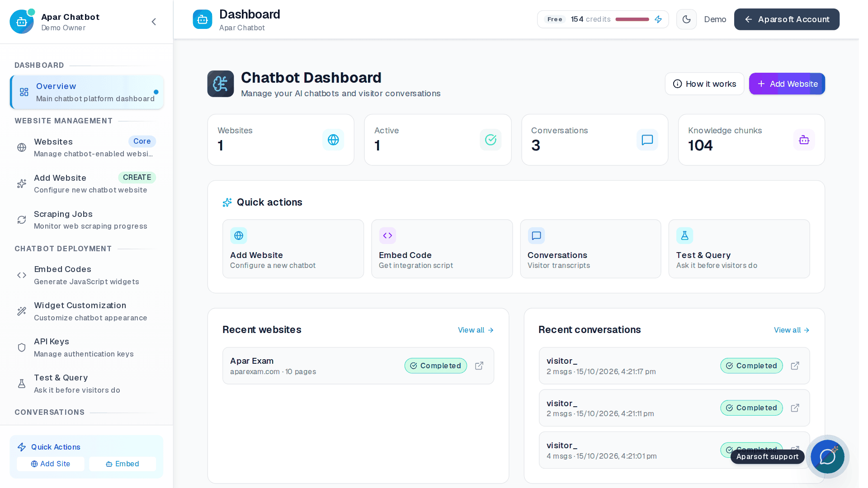The image size is (868, 488).
Task: Click the Embed Code quick action card
Action: point(442,249)
